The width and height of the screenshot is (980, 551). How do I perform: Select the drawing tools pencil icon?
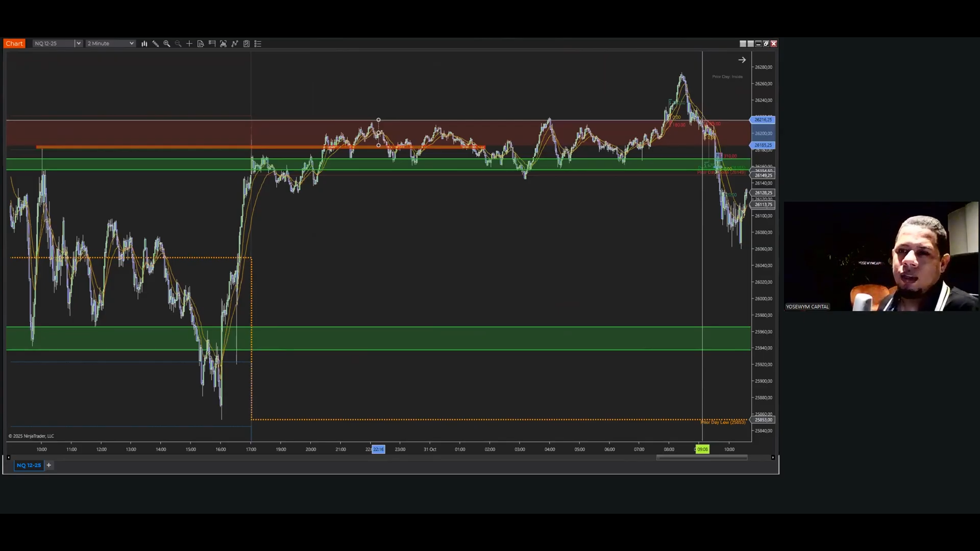[x=156, y=44]
